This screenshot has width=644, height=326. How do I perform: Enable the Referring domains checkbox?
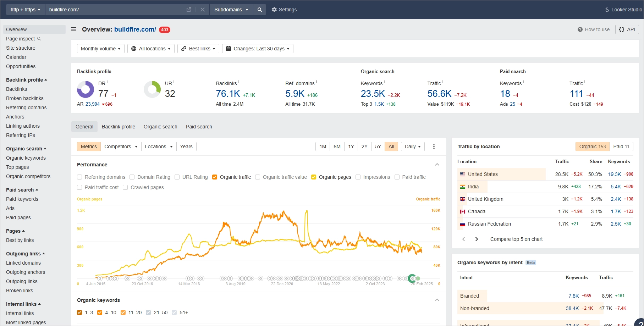pos(79,177)
